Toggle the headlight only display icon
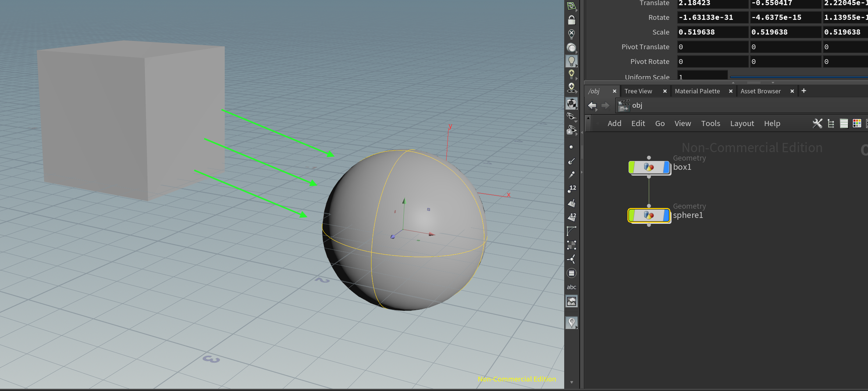Screen dimensions: 868x391 coord(572,47)
